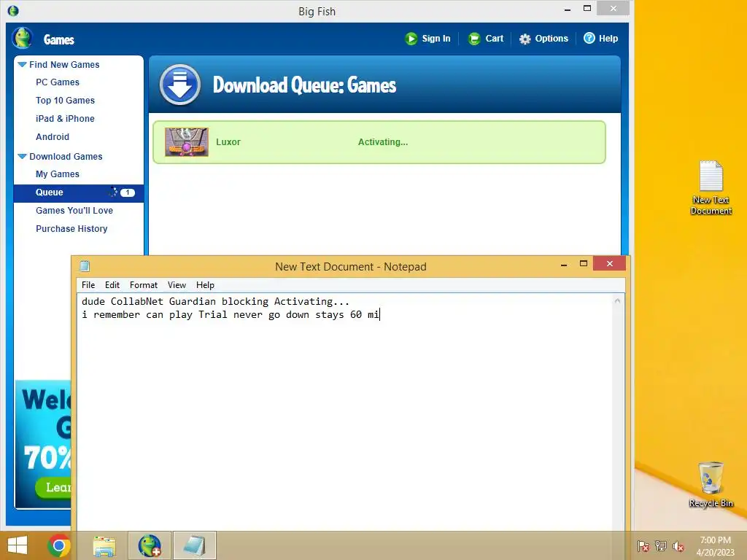Click the network tray icon
The height and width of the screenshot is (560, 747).
tap(661, 546)
